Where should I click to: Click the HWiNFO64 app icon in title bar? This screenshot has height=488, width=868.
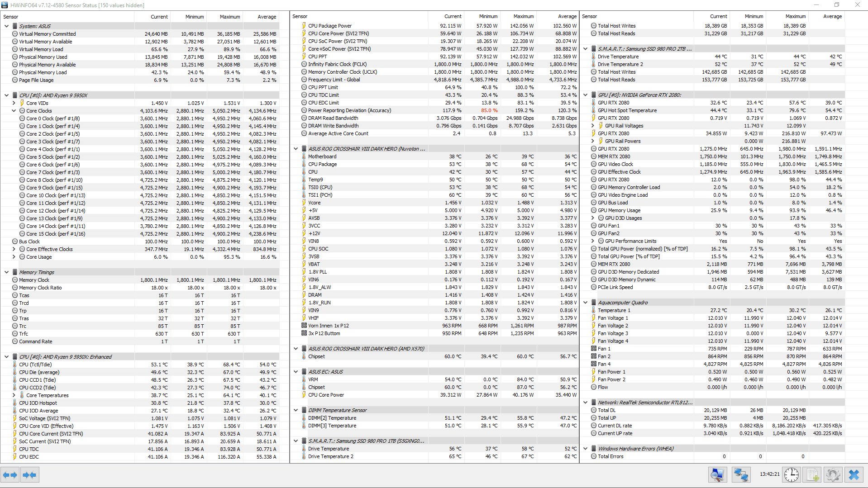[x=5, y=5]
